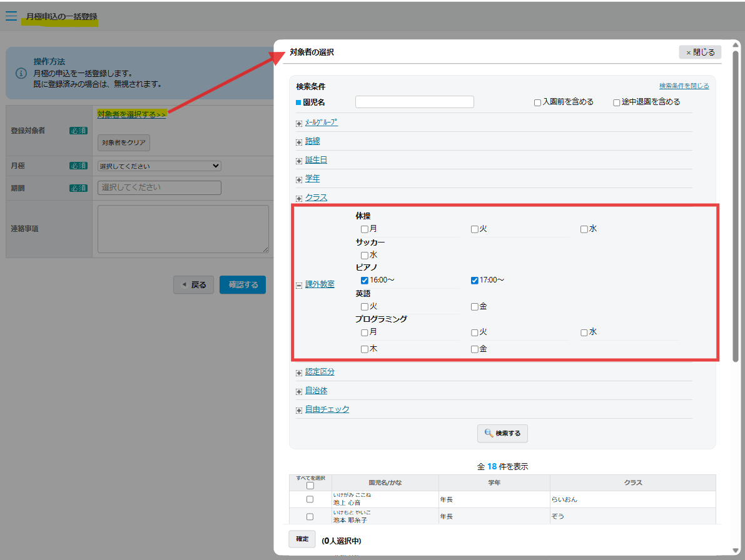
Task: Expand the メールグループ plus icon
Action: pos(299,123)
